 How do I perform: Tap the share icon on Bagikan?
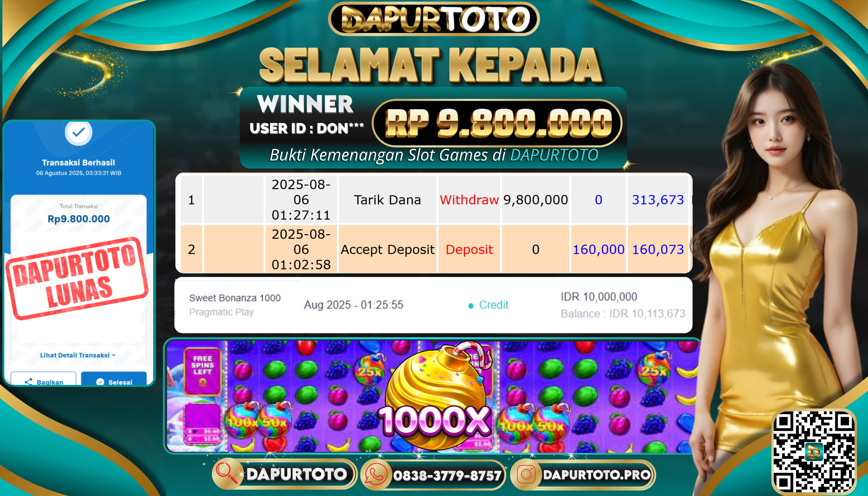click(x=28, y=382)
